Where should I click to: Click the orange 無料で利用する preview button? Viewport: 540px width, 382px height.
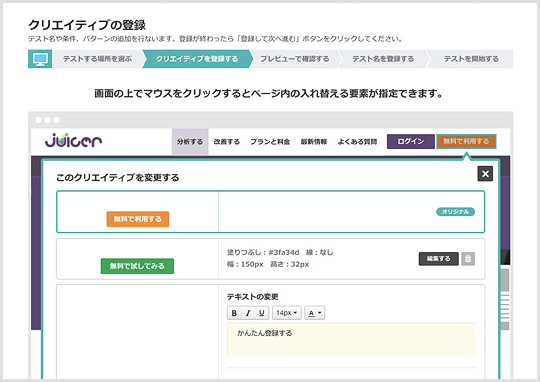click(138, 219)
